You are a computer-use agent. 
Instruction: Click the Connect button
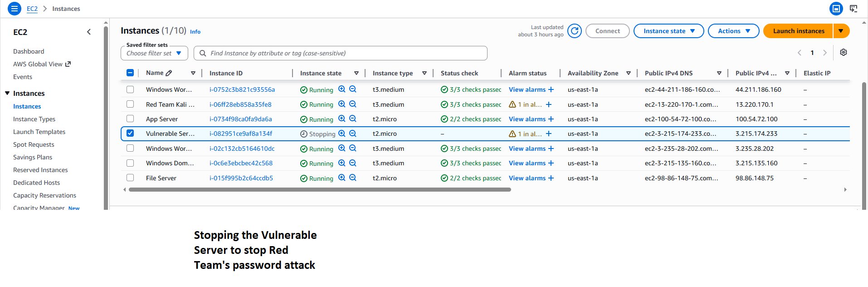pyautogui.click(x=607, y=31)
